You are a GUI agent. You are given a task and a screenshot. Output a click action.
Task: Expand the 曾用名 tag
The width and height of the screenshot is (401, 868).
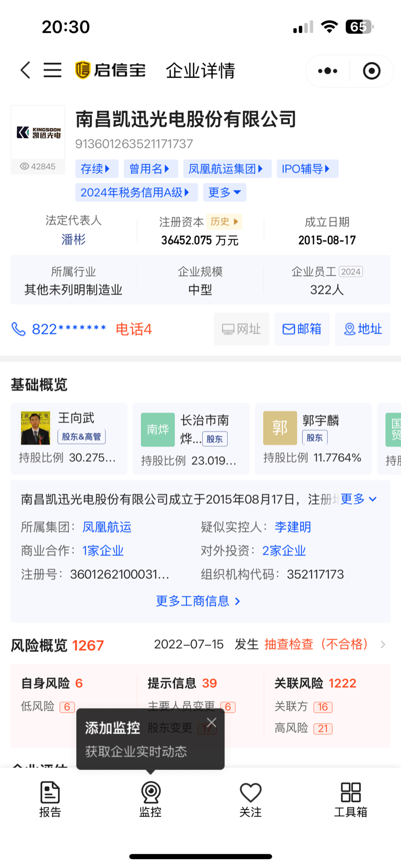(150, 169)
